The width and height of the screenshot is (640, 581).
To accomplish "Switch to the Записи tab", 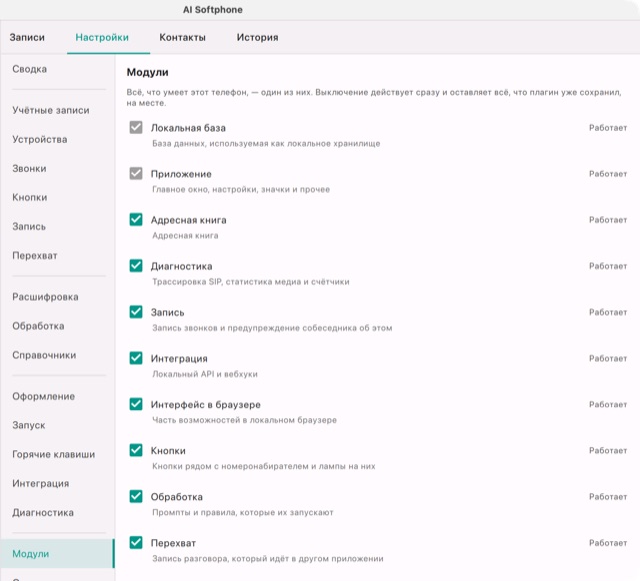I will pos(27,37).
